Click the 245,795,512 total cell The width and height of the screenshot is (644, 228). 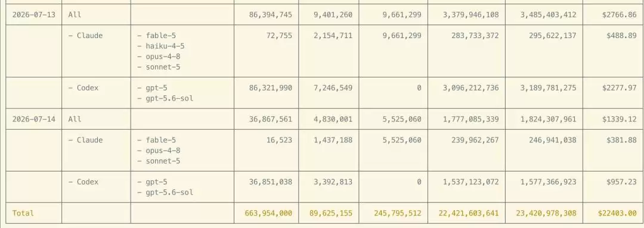click(397, 213)
